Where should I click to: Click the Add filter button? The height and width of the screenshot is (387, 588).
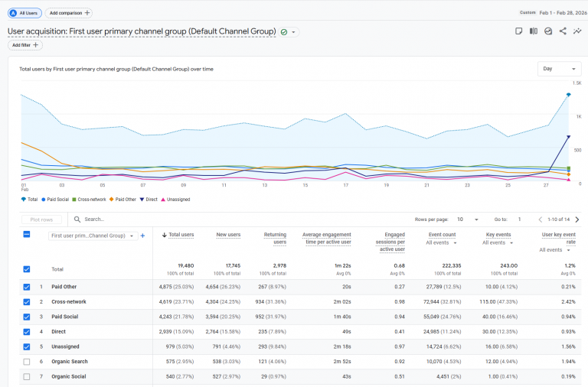[25, 45]
